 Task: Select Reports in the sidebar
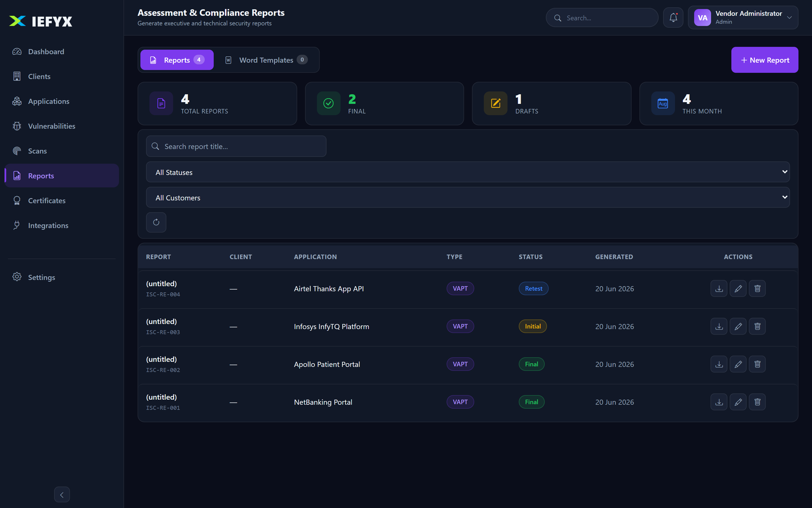click(x=62, y=176)
